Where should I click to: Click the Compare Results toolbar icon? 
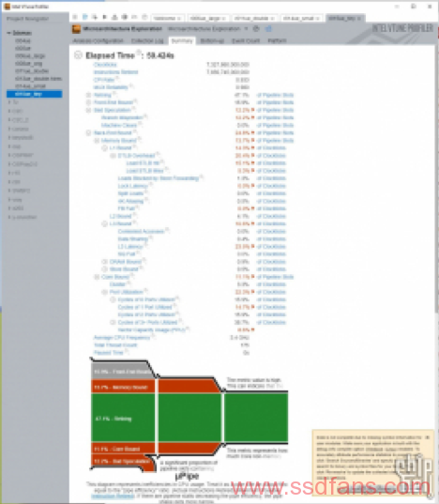click(x=124, y=17)
